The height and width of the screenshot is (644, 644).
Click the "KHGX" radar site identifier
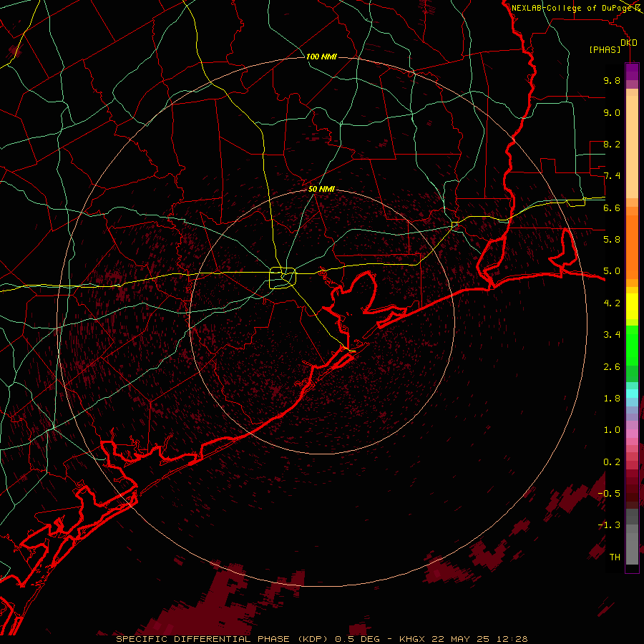point(412,639)
